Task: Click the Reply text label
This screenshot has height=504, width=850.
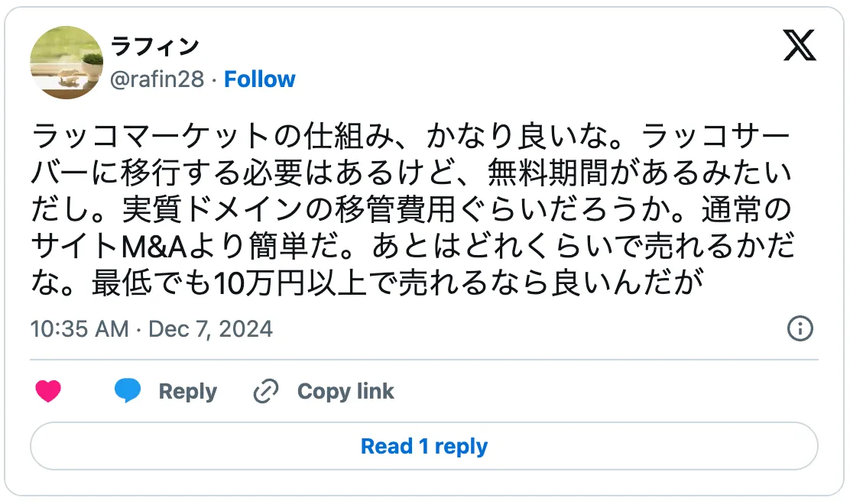Action: [x=187, y=392]
